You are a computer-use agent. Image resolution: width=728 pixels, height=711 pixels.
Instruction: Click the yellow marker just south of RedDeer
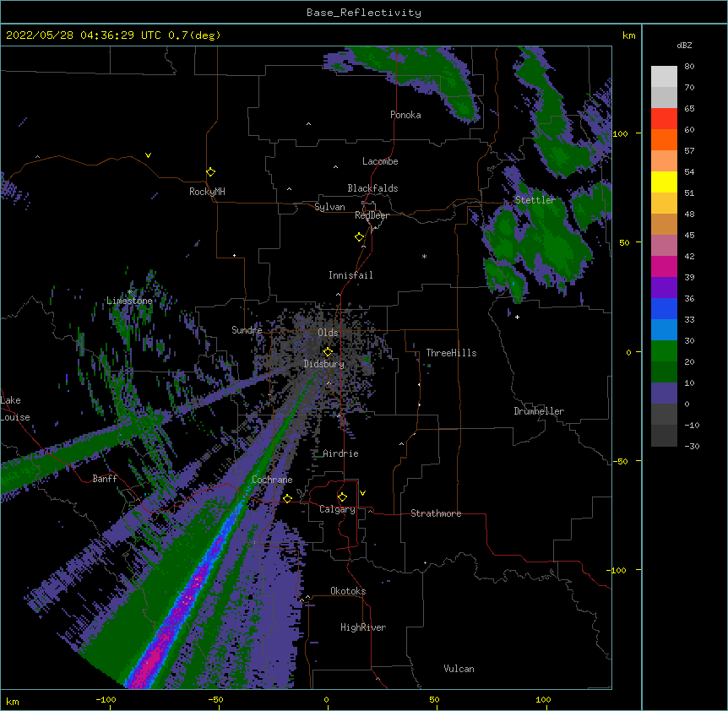point(360,237)
